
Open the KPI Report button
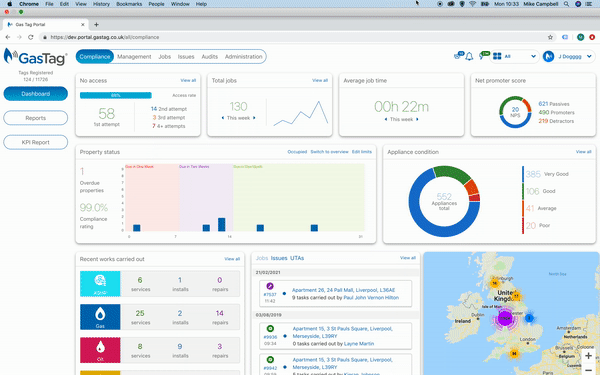[x=36, y=142]
